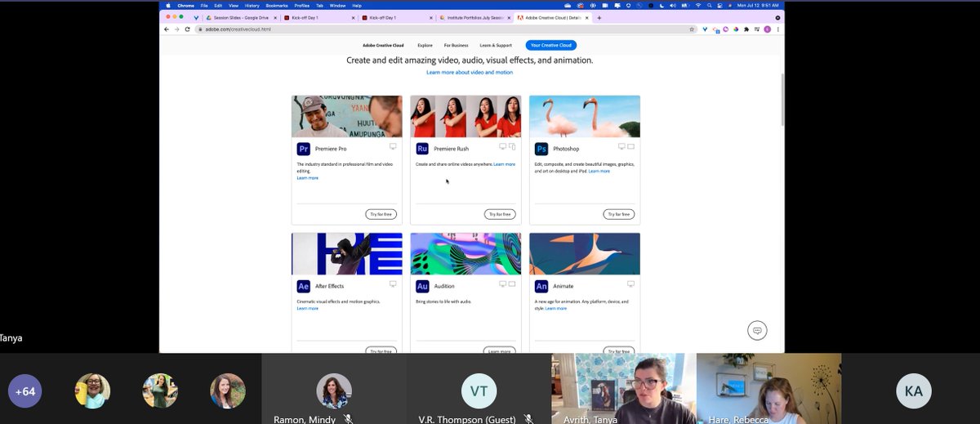Go forward with the browser forward arrow
980x424 pixels.
click(177, 29)
